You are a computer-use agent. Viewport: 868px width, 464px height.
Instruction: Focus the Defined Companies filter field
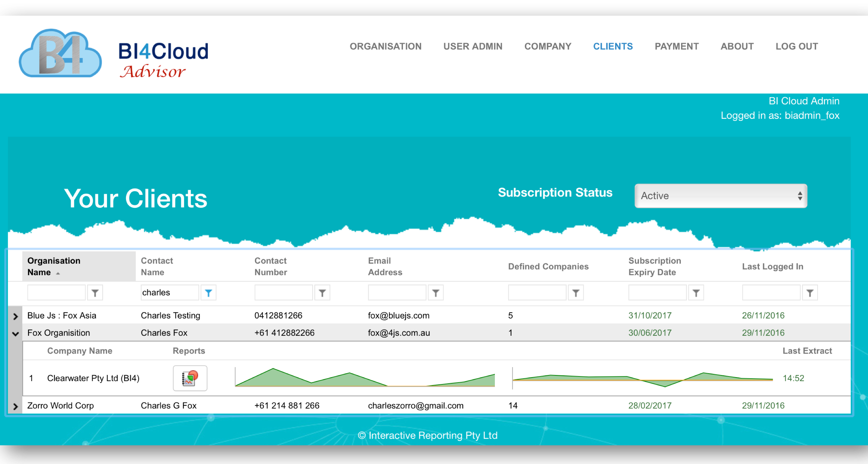(537, 293)
